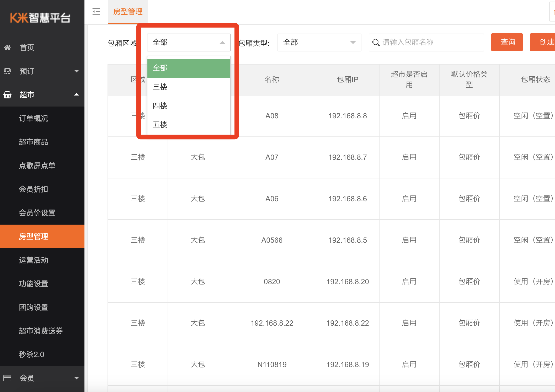The height and width of the screenshot is (392, 555).
Task: Click IP cell 192.168.8.7
Action: [x=348, y=157]
